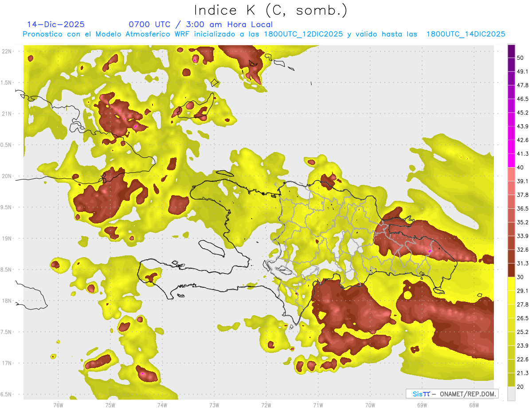Click the "19N" latitude label
532x411 pixels.
(7, 239)
